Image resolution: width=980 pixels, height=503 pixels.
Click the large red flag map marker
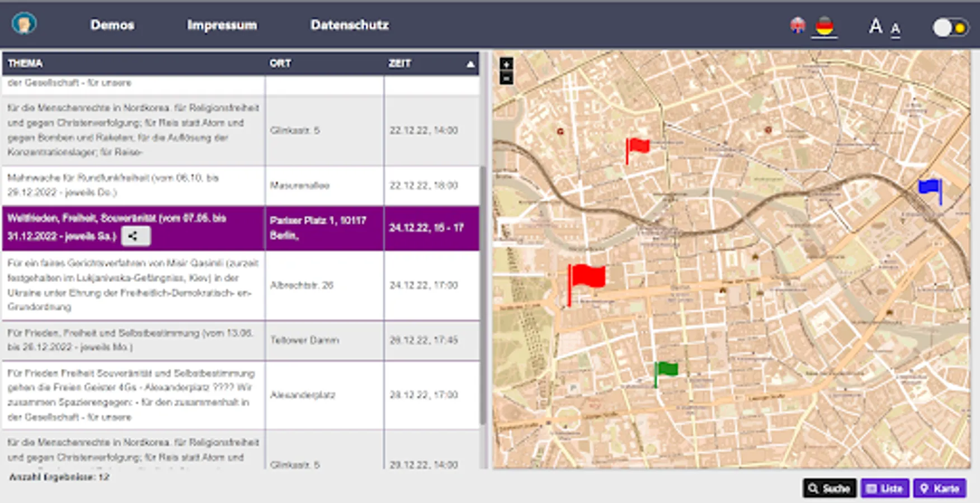[x=586, y=284]
